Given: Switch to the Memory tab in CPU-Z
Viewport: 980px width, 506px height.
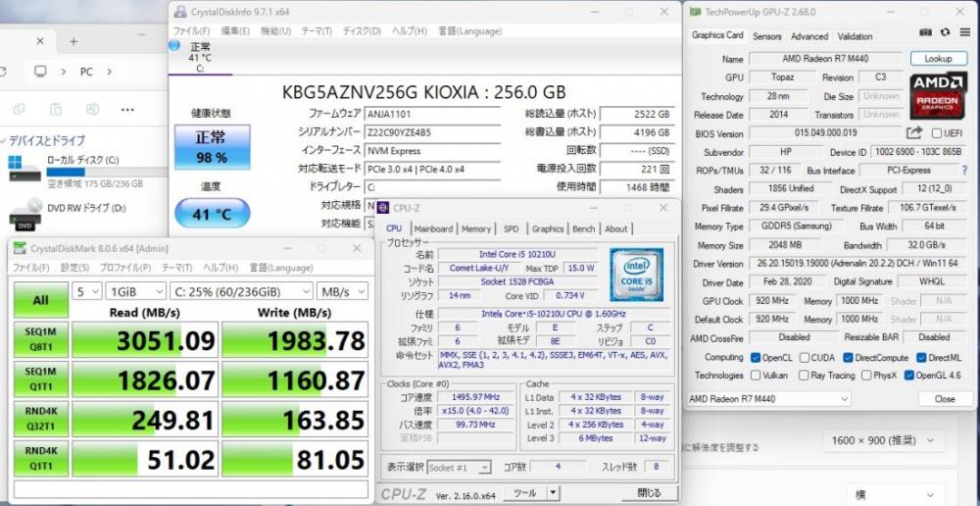Looking at the screenshot, I should (x=476, y=228).
